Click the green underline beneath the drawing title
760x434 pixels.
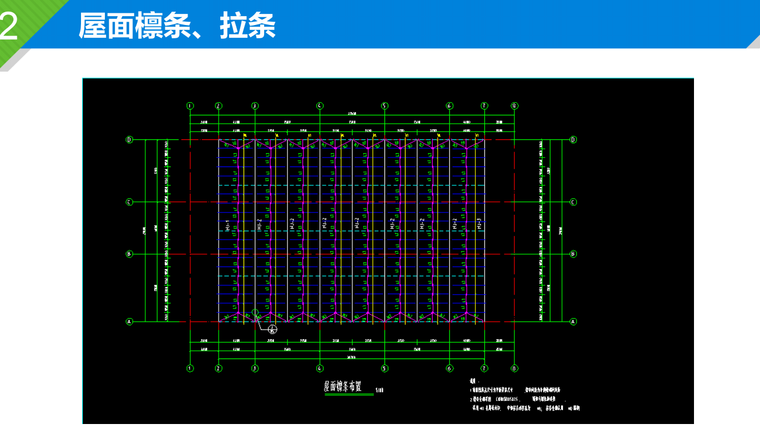(x=349, y=395)
